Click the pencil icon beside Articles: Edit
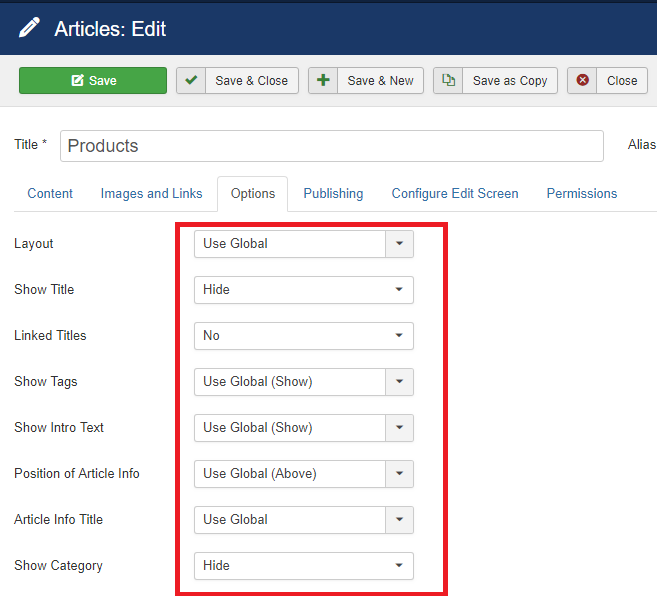This screenshot has height=596, width=657. click(30, 28)
